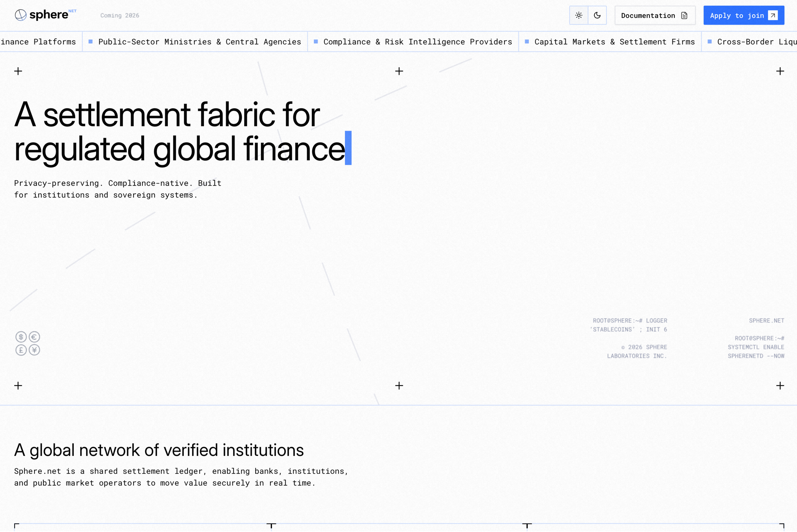This screenshot has height=532, width=797.
Task: Click the "Privacy-preserving. Compliance-native." tagline
Action: coord(118,189)
